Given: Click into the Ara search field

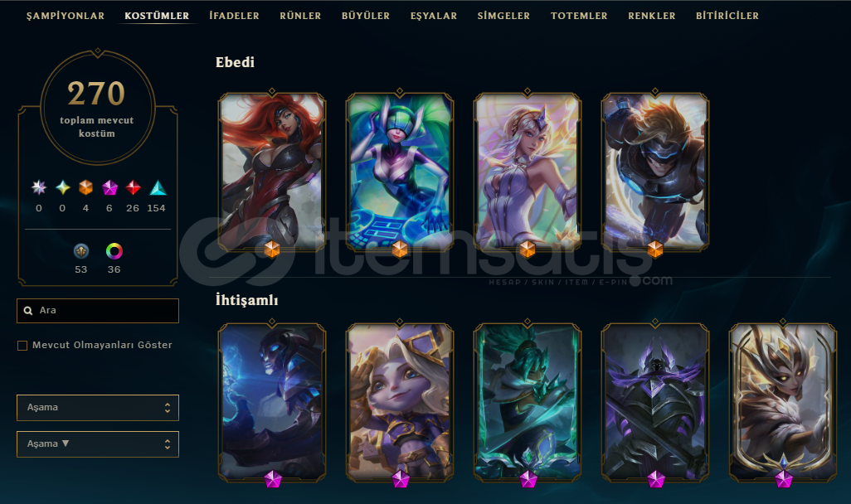Looking at the screenshot, I should click(98, 311).
